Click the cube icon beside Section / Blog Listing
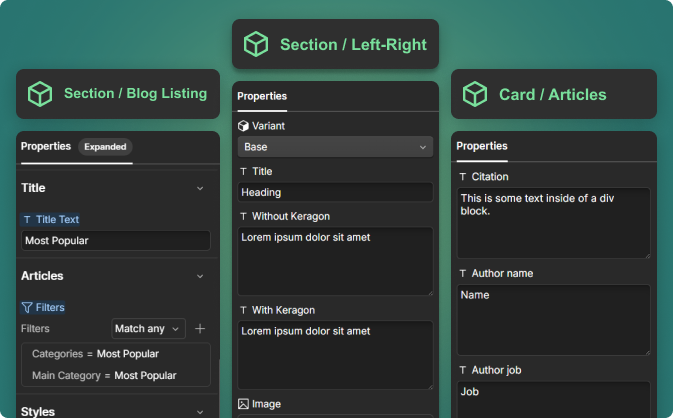Image resolution: width=673 pixels, height=418 pixels. coord(40,94)
